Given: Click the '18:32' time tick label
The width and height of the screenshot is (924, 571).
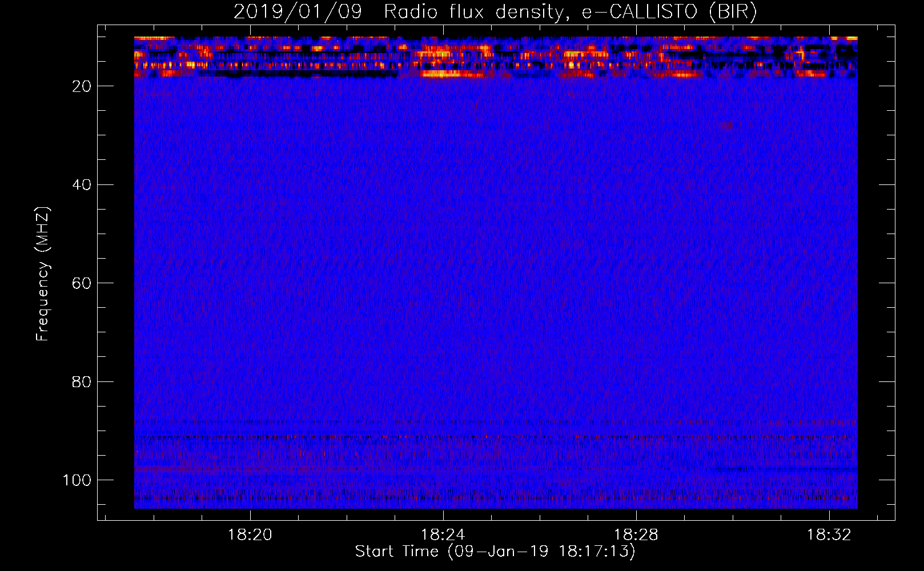Looking at the screenshot, I should point(829,535).
